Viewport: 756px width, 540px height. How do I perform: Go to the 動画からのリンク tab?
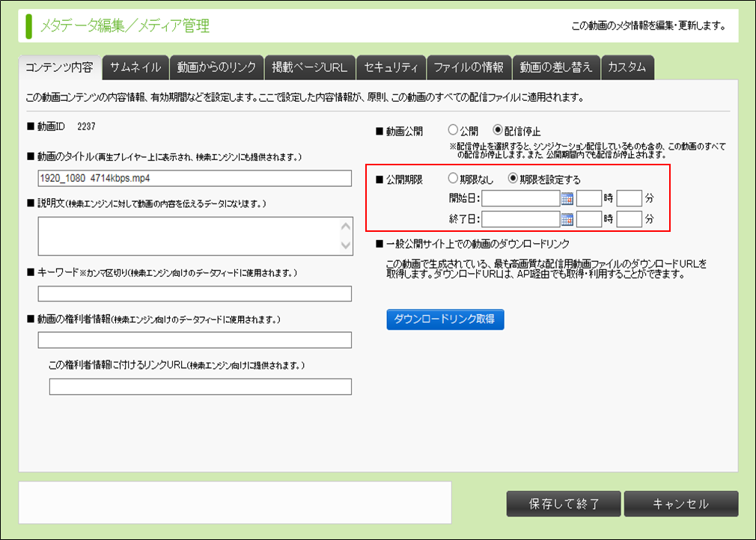tap(216, 67)
